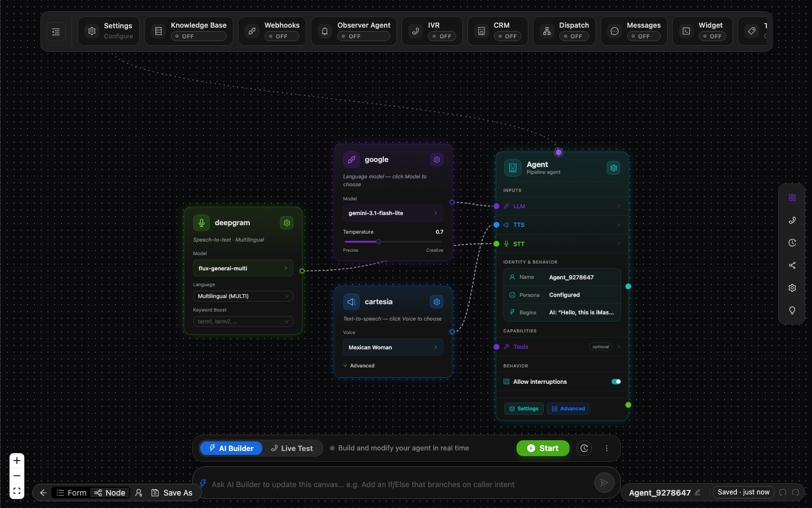812x508 pixels.
Task: Open the Settings Configure card
Action: tap(109, 31)
